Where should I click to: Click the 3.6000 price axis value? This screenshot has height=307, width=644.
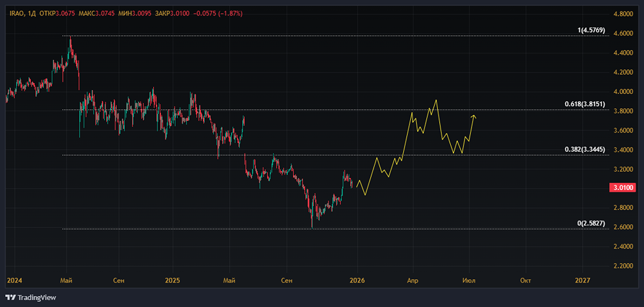(622, 131)
